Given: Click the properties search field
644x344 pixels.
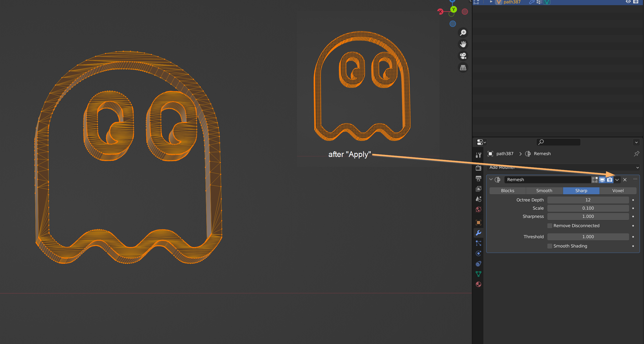Looking at the screenshot, I should 560,142.
